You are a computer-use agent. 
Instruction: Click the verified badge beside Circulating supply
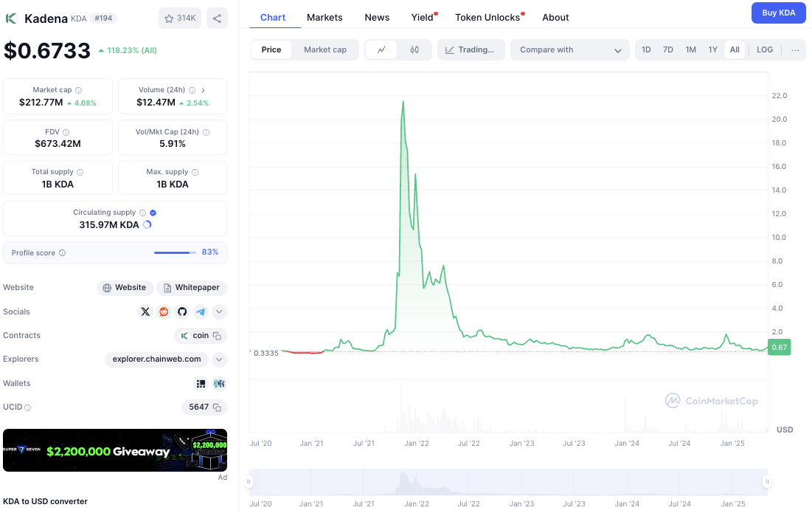click(153, 213)
